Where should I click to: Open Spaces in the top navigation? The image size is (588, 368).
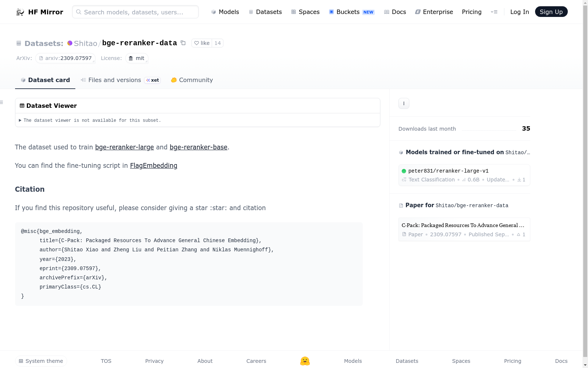305,12
